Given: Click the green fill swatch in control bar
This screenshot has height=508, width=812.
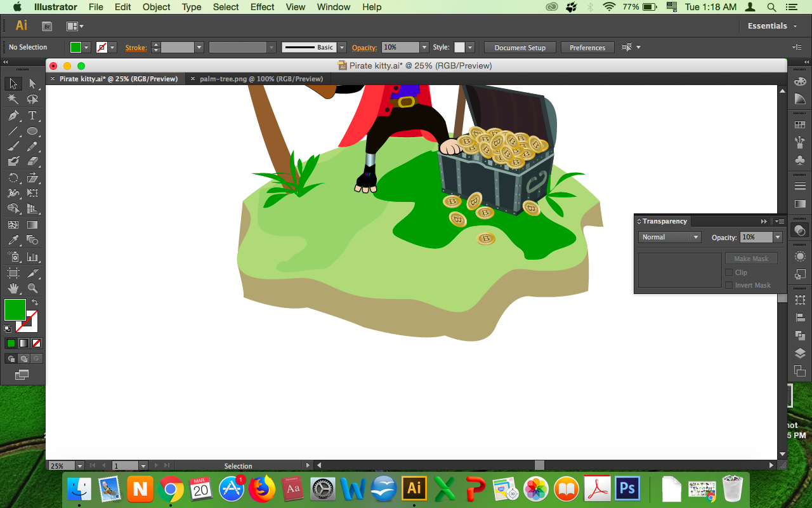Looking at the screenshot, I should tap(75, 47).
